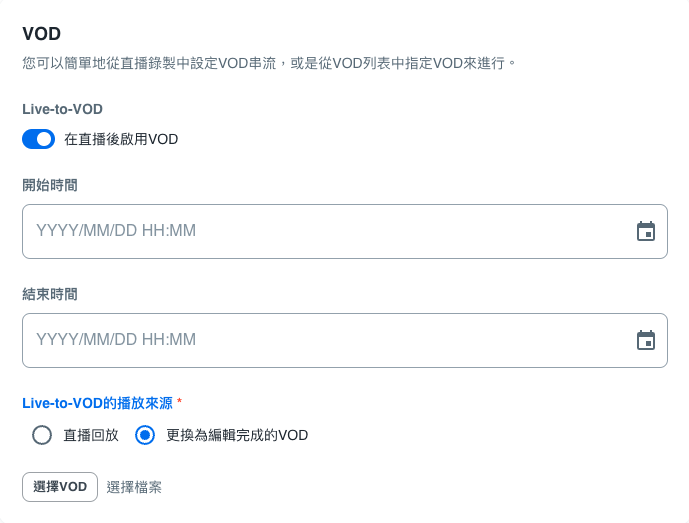Click the 選擇VOD button
Viewport: 689px width, 523px height.
60,487
